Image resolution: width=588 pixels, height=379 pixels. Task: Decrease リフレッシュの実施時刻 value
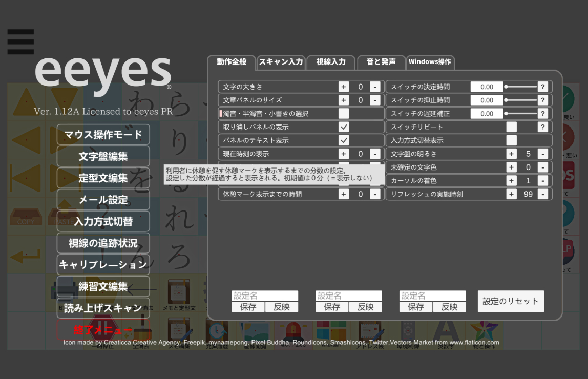coord(542,194)
